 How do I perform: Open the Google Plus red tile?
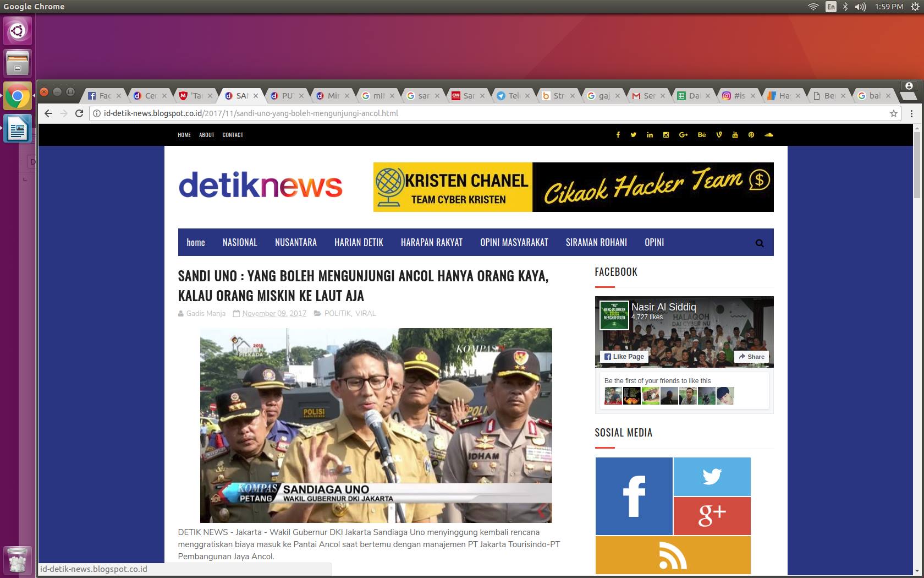tap(712, 516)
